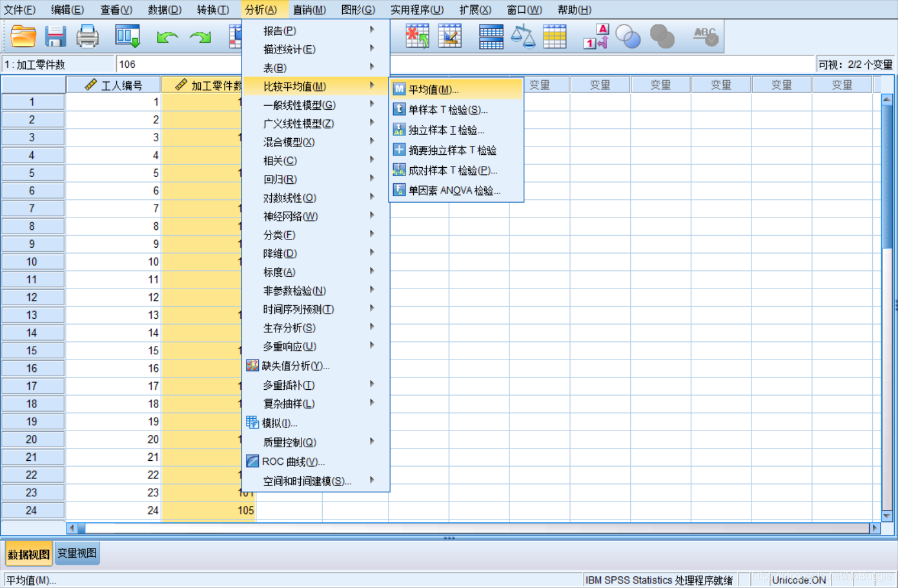Click the Save floppy disk icon

click(56, 36)
